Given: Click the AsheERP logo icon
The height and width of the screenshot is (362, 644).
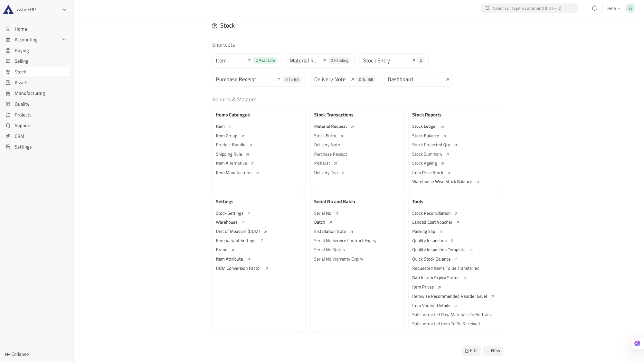Looking at the screenshot, I should [x=8, y=10].
